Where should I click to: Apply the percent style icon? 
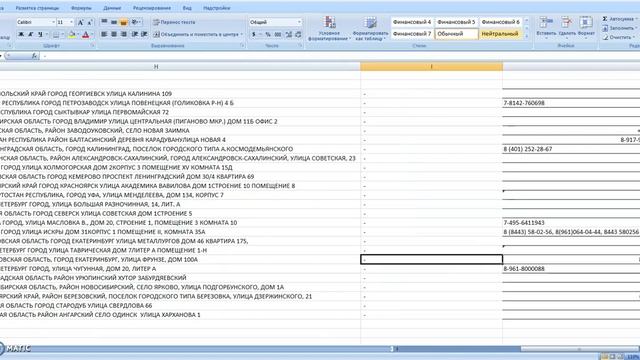[x=268, y=35]
